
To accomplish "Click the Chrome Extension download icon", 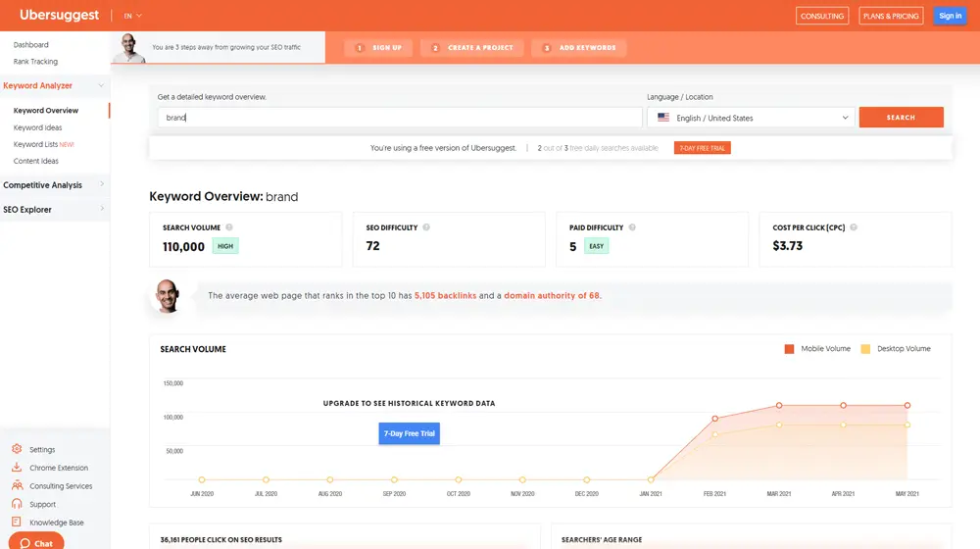I will point(17,467).
